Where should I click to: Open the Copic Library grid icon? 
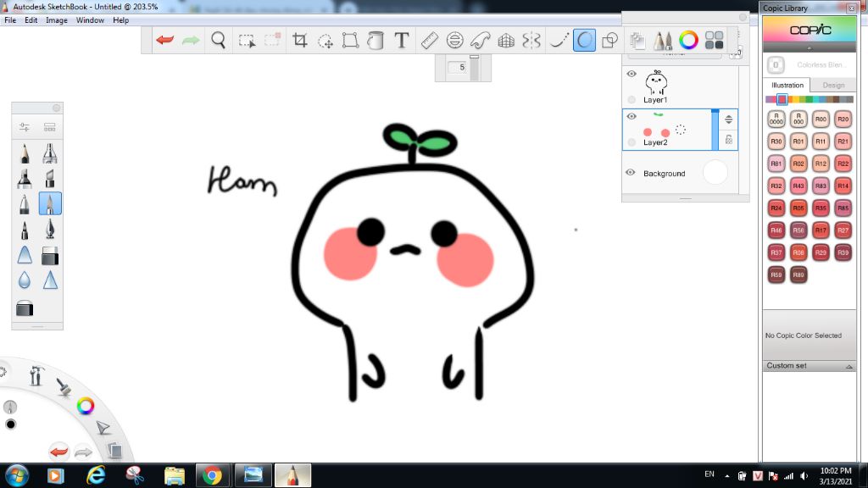click(714, 41)
